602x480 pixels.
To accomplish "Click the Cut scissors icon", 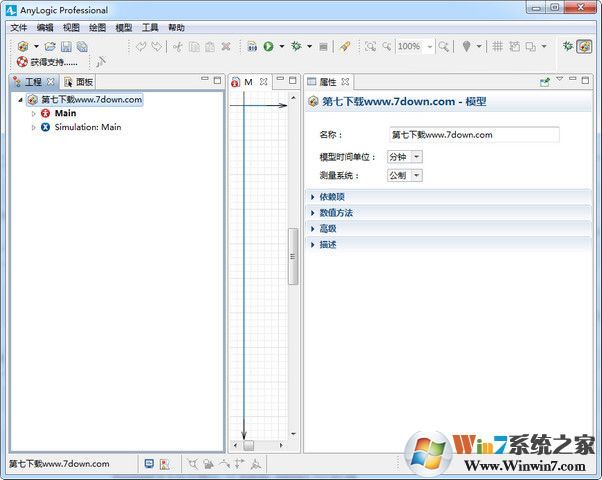I will coord(177,46).
